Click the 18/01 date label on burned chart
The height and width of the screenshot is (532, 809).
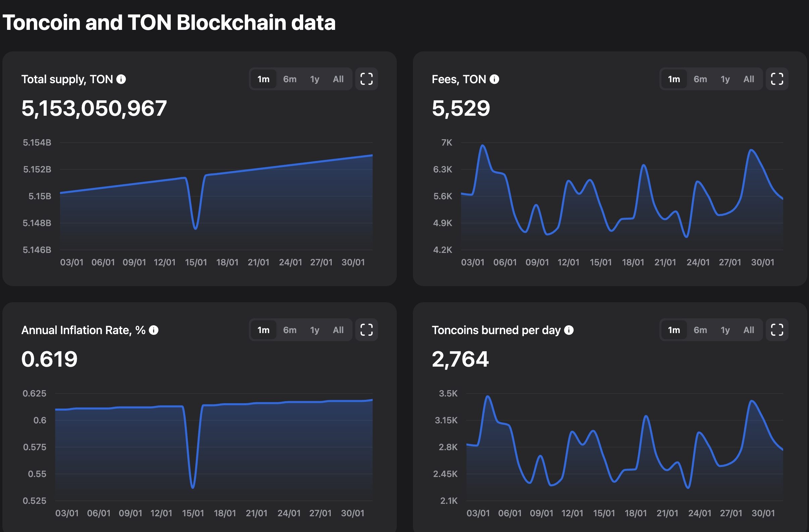[x=636, y=513]
